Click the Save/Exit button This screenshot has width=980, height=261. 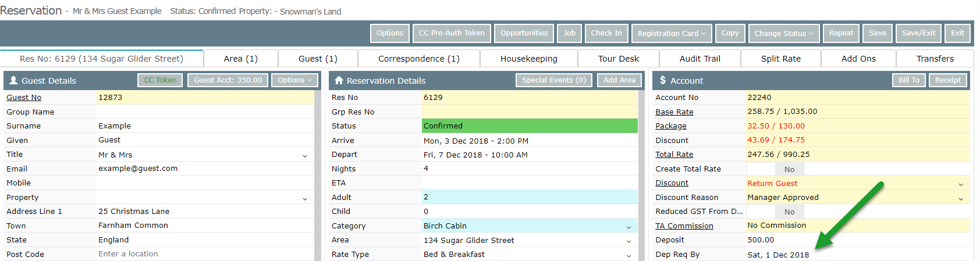coord(918,33)
